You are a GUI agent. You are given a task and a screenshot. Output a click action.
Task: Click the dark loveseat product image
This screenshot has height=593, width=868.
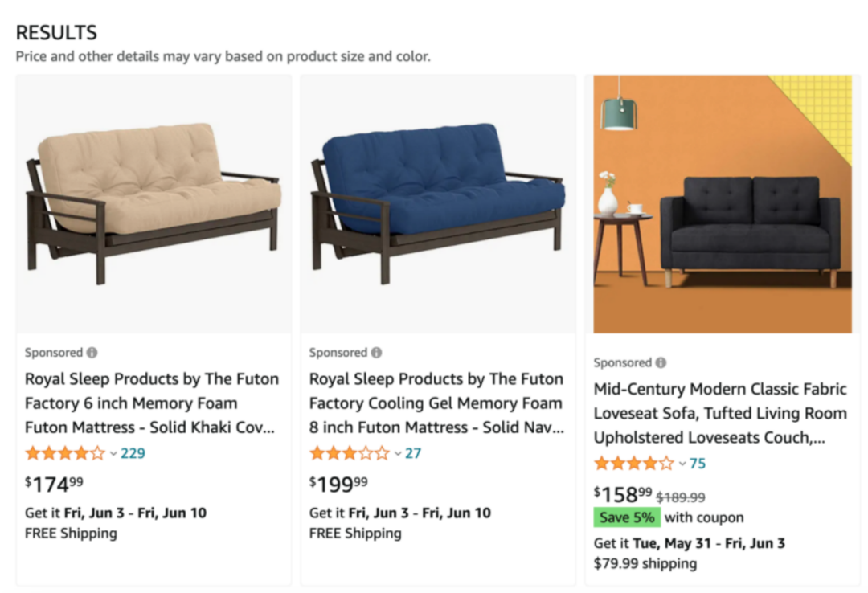click(x=723, y=204)
